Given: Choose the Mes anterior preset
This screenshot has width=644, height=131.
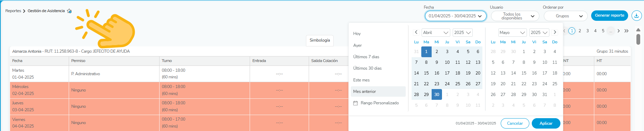Looking at the screenshot, I should [378, 91].
